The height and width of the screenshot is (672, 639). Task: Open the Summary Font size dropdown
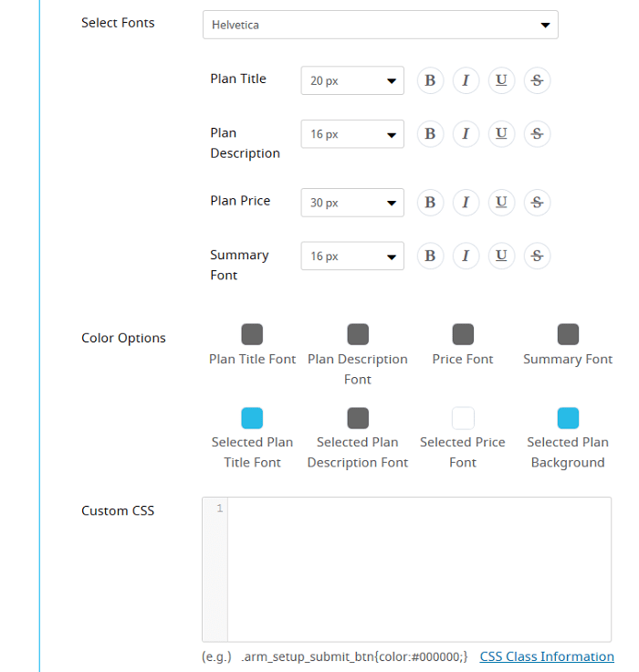352,257
